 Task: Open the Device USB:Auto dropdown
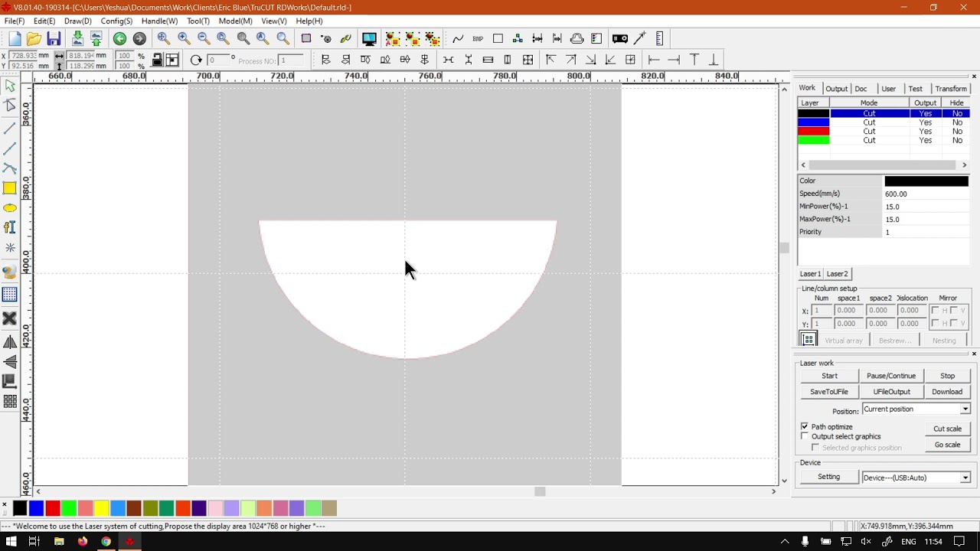click(x=965, y=478)
